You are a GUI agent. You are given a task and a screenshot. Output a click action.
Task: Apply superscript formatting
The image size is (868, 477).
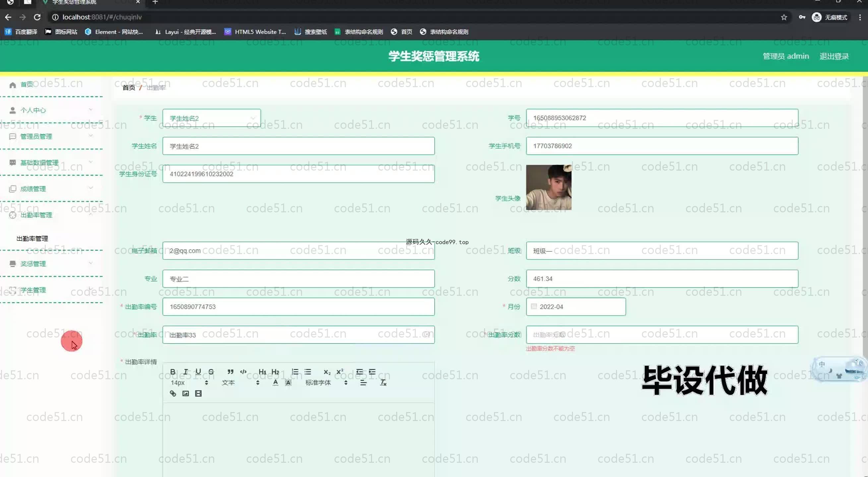(x=340, y=372)
